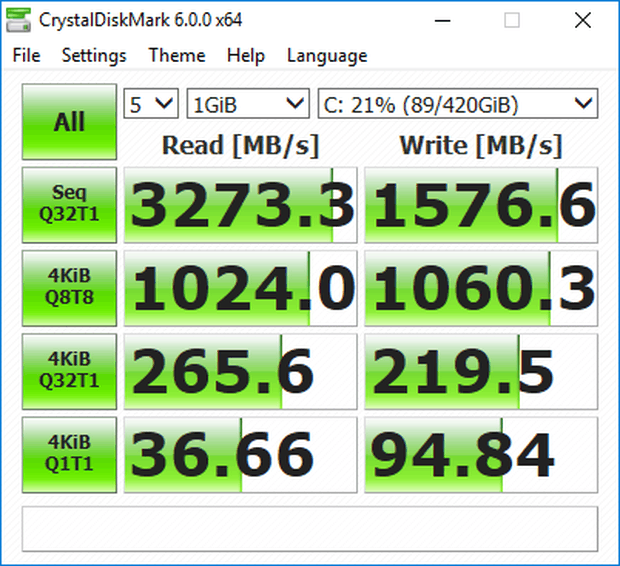620x566 pixels.
Task: Click the 4KiB Q8T8 write result 1060.3
Action: tap(481, 288)
